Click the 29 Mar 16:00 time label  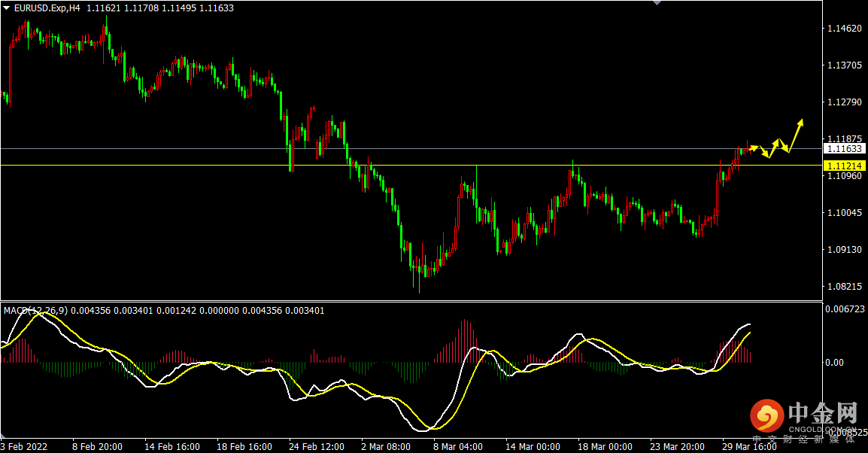(x=750, y=446)
